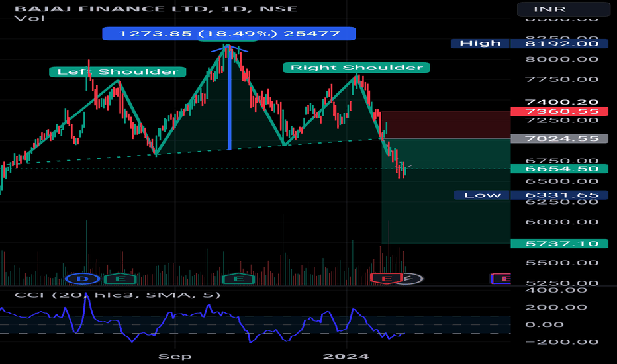Click the green 5737.10 target price tag
The height and width of the screenshot is (364, 617).
(559, 244)
